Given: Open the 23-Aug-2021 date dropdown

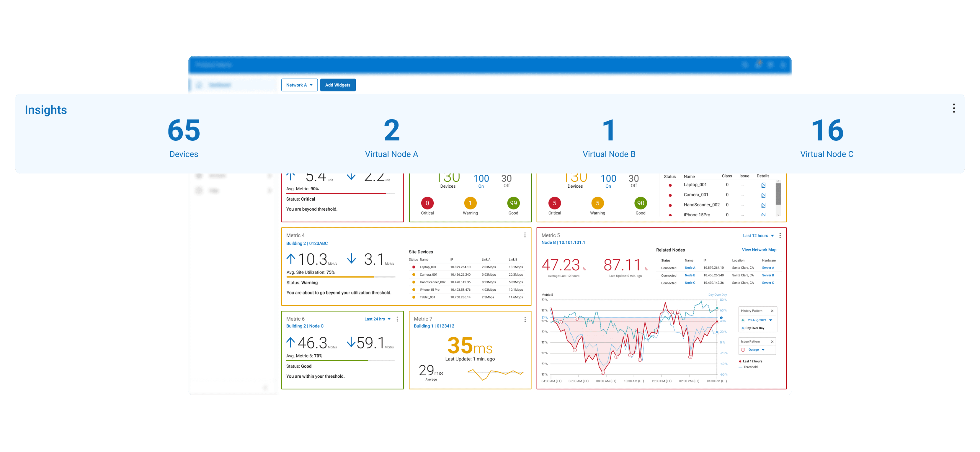Looking at the screenshot, I should pyautogui.click(x=759, y=320).
